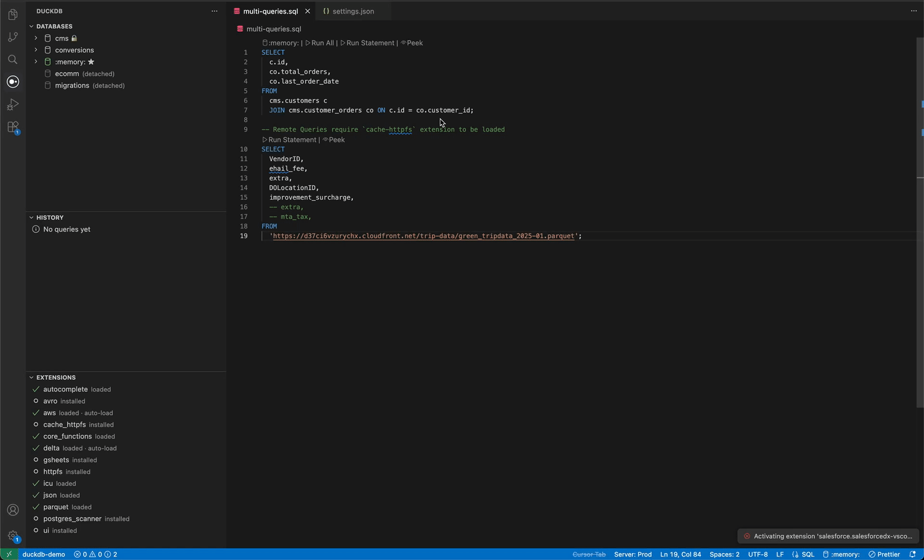Screen dimensions: 924x560
Task: Open the Run and Debug view
Action: point(13,104)
